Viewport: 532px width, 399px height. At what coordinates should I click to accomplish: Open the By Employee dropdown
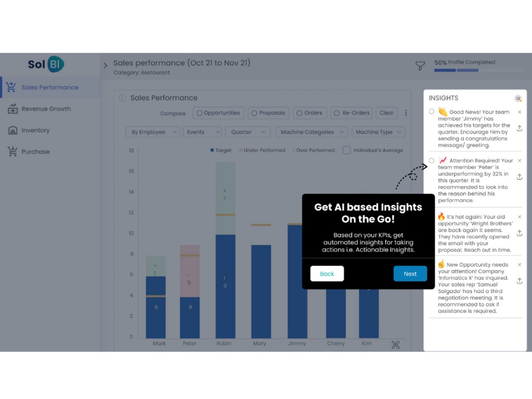pyautogui.click(x=153, y=132)
